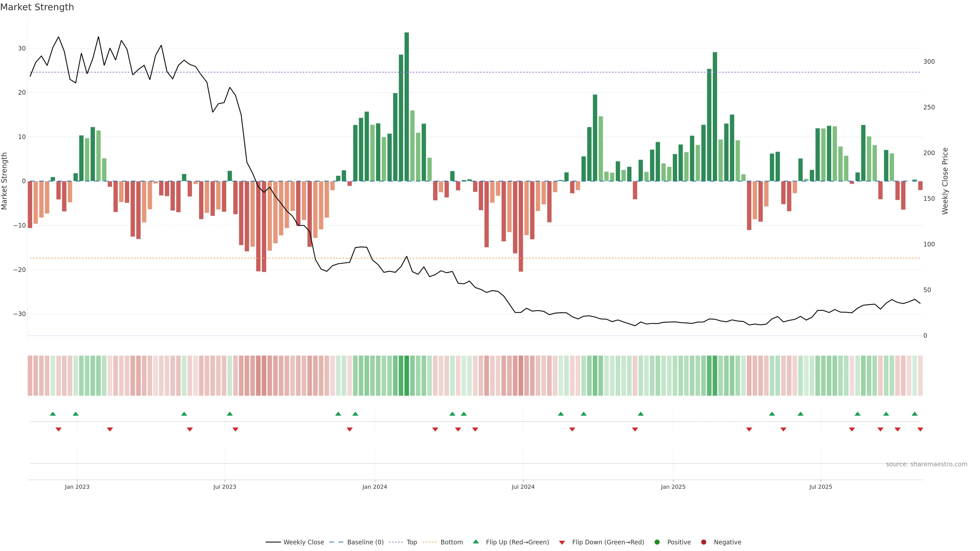Click the red Flip Down triangle legend icon
980x551 pixels.
(562, 543)
